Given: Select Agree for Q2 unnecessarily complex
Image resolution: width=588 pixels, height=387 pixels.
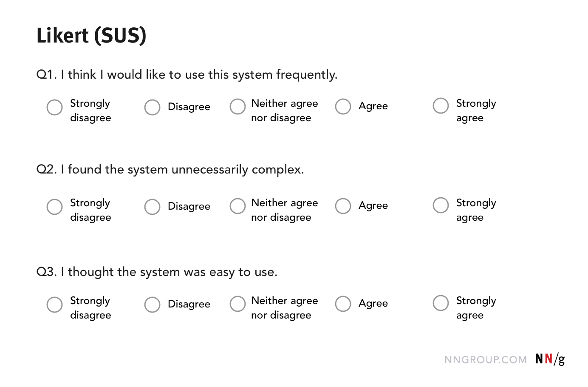Looking at the screenshot, I should 343,206.
